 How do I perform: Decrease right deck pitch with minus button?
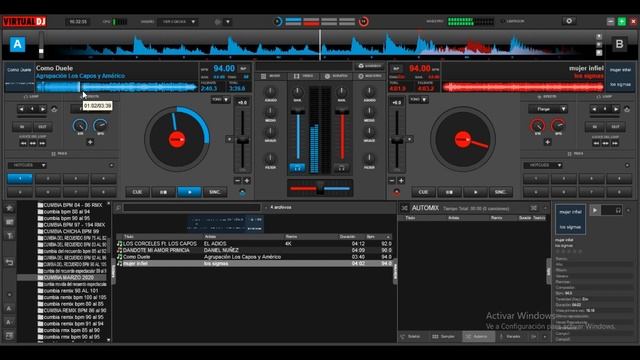coord(392,180)
